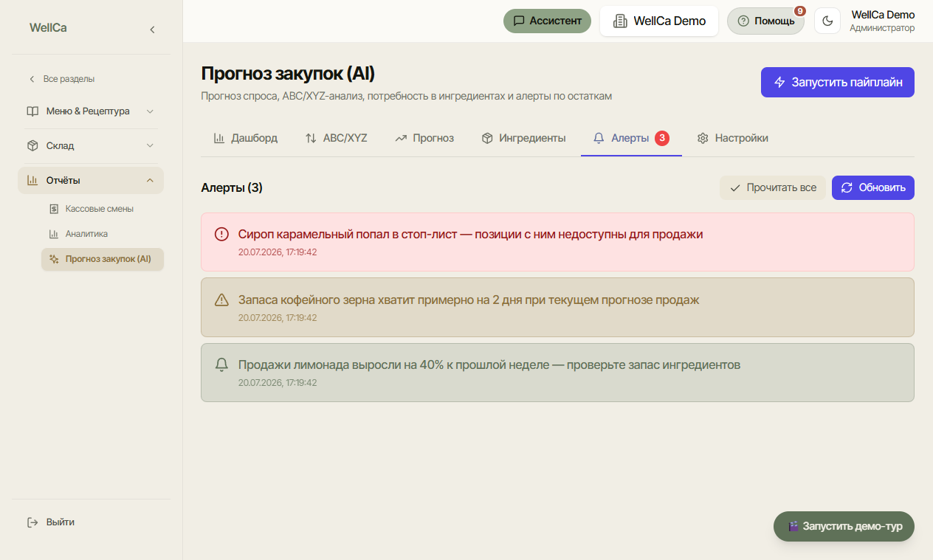The height and width of the screenshot is (560, 933).
Task: Expand Меню & Рецептура section chevron
Action: coord(150,111)
